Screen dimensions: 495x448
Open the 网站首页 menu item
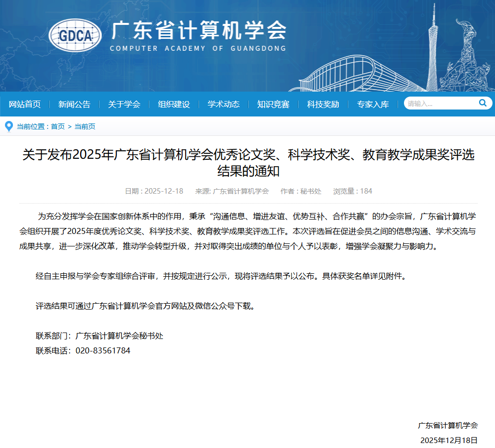25,104
